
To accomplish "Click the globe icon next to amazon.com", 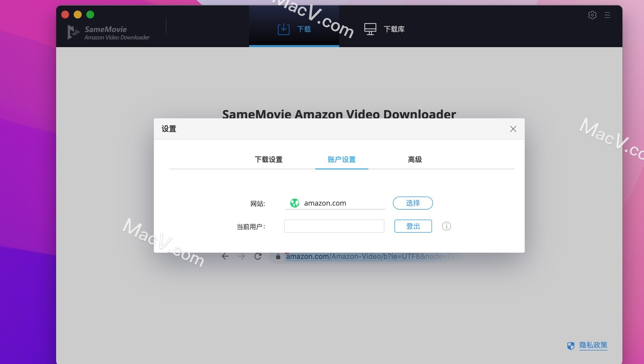I will tap(294, 203).
